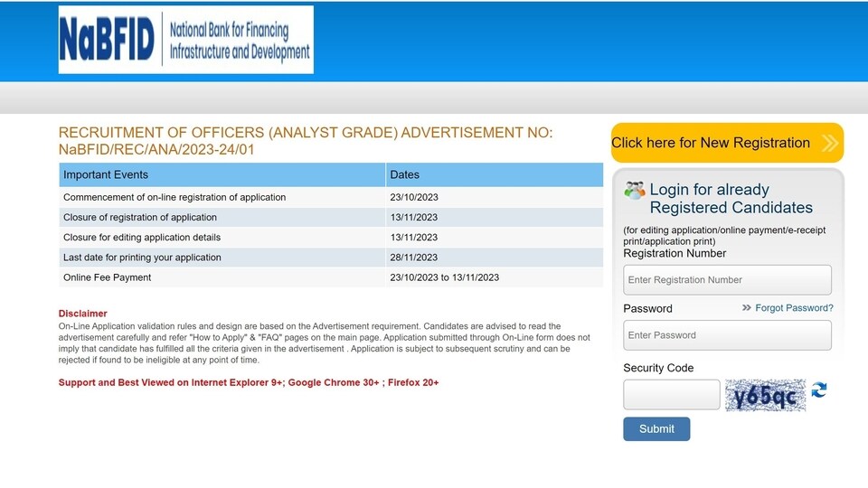Image resolution: width=868 pixels, height=488 pixels.
Task: Select 'Closure for editing application details' text
Action: point(142,238)
